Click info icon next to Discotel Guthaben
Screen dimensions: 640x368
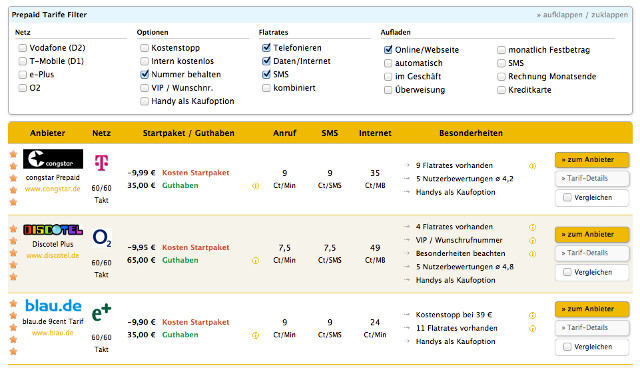[256, 260]
